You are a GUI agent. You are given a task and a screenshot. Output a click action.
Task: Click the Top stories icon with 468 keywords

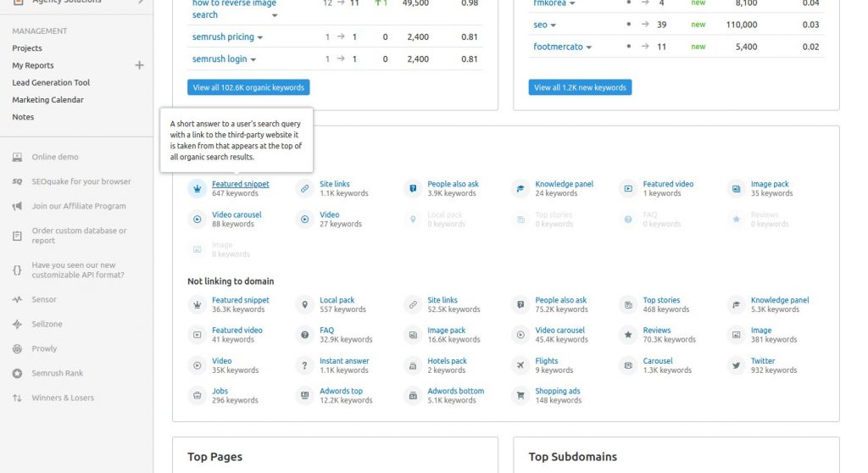coord(628,304)
